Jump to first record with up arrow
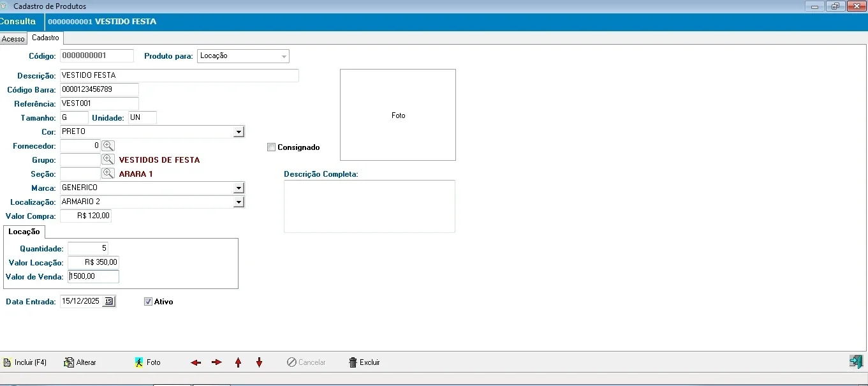Screen dimensions: 868x386 coord(239,362)
